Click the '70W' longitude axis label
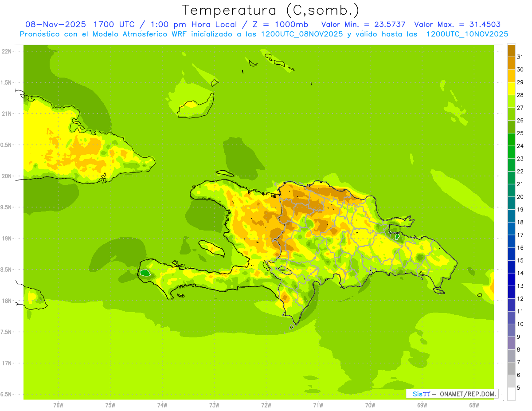532x411 pixels. pyautogui.click(x=370, y=405)
